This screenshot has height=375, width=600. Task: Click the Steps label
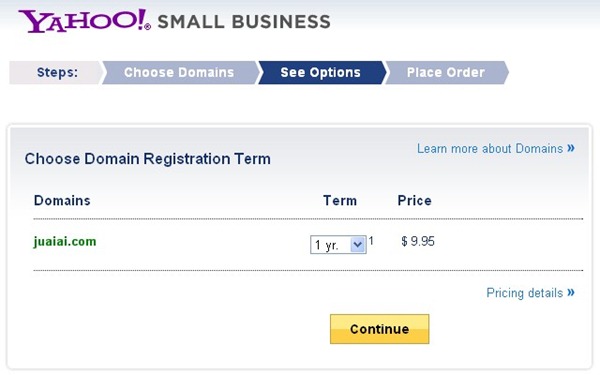pyautogui.click(x=57, y=72)
